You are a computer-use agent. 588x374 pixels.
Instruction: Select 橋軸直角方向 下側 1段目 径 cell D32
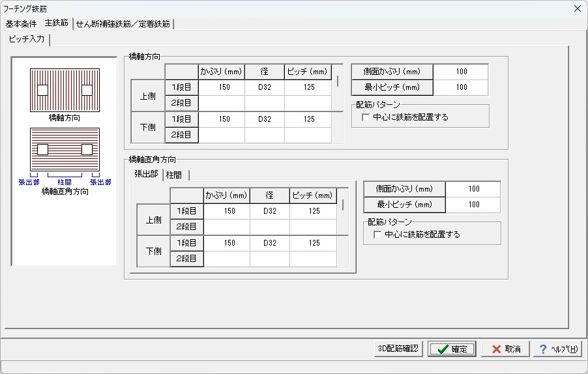tap(270, 243)
